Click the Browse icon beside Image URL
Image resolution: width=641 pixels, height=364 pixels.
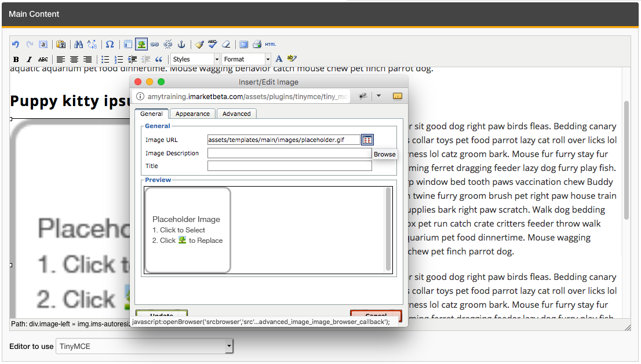pos(367,140)
